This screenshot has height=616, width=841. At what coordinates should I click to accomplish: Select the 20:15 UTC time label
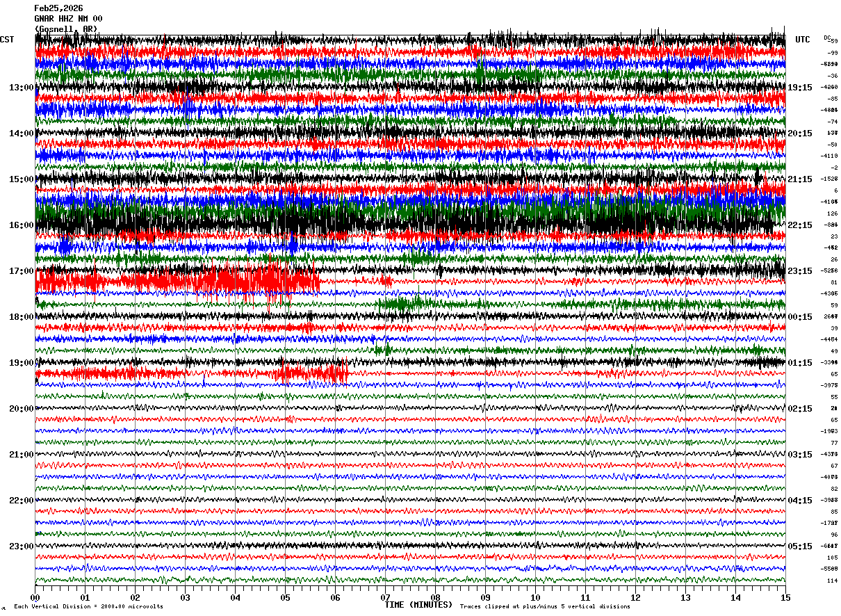800,133
